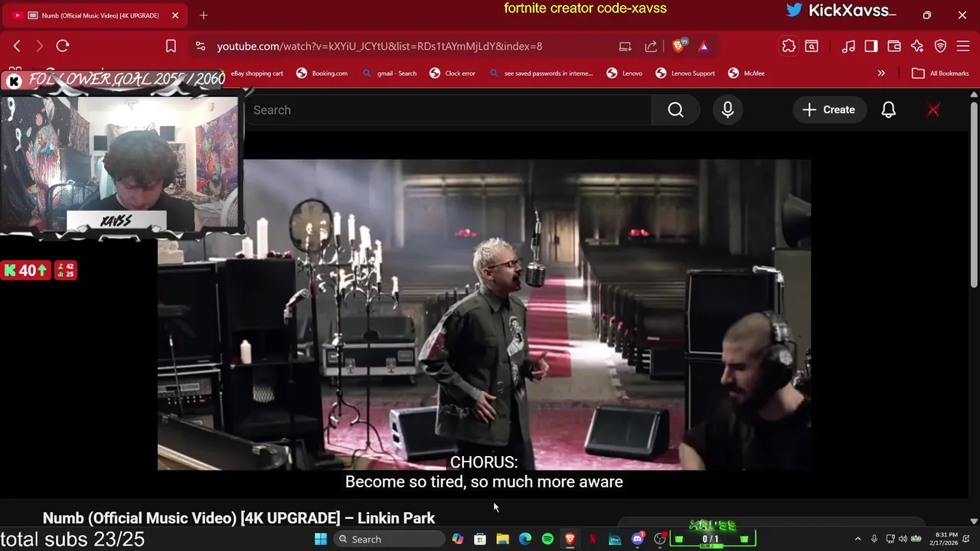Open Disney+ from the taskbar
The width and height of the screenshot is (980, 551).
615,540
